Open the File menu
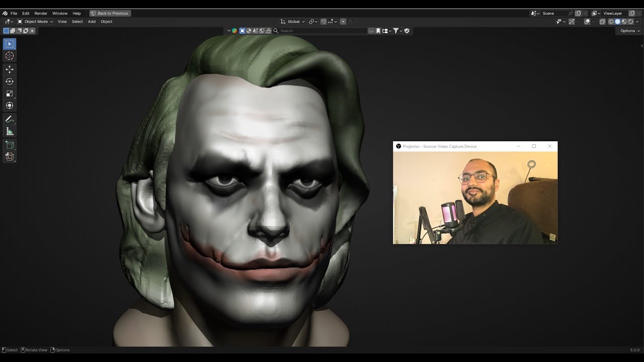Screen dimensions: 644x362 [14, 13]
